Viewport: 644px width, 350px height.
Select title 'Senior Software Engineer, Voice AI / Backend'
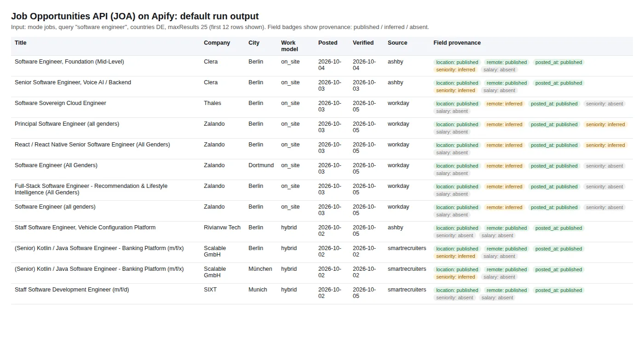point(73,82)
